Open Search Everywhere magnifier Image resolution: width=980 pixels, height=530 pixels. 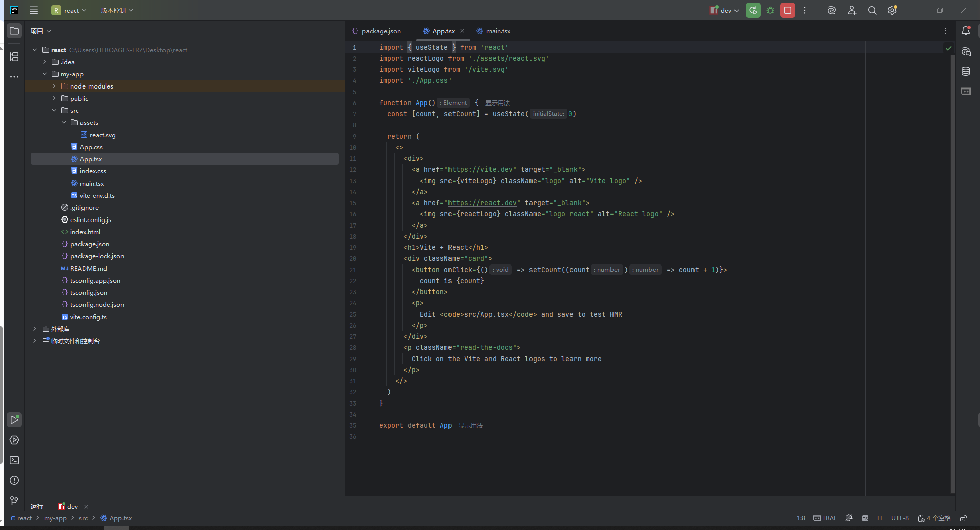872,10
